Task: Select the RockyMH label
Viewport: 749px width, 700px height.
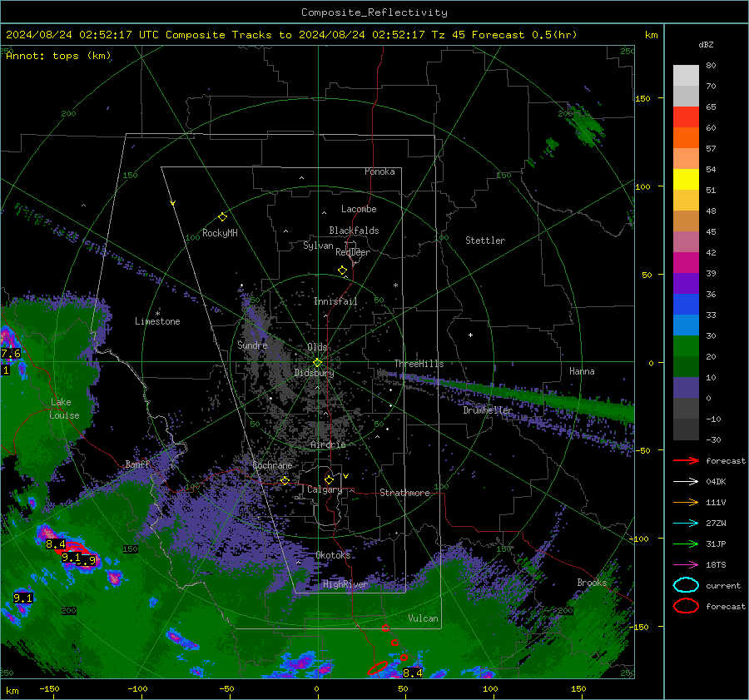Action: pyautogui.click(x=220, y=233)
